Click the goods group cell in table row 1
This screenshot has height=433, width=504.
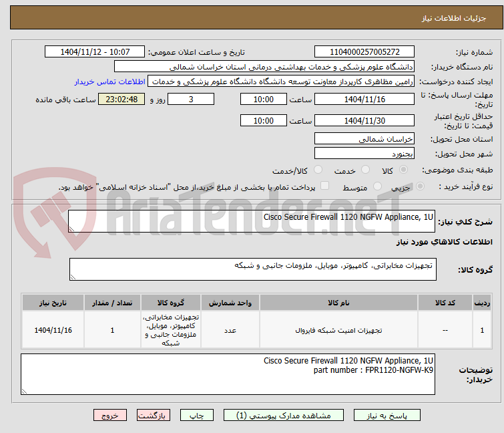pyautogui.click(x=171, y=330)
